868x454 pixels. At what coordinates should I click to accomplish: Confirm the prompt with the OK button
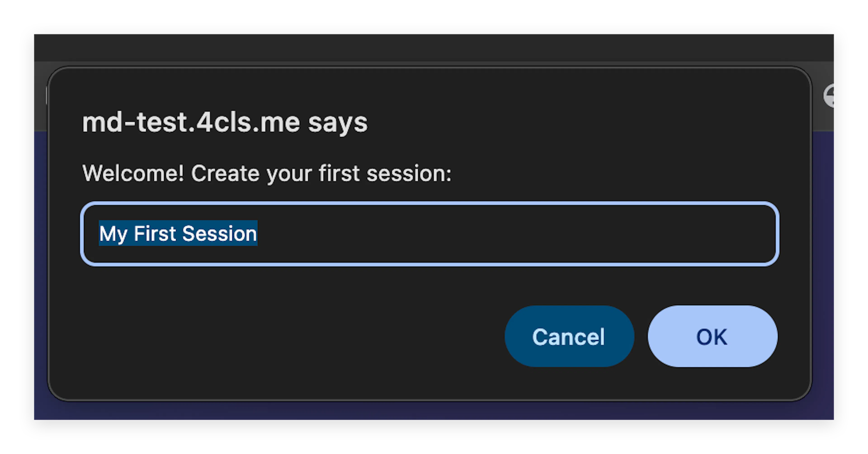point(712,336)
